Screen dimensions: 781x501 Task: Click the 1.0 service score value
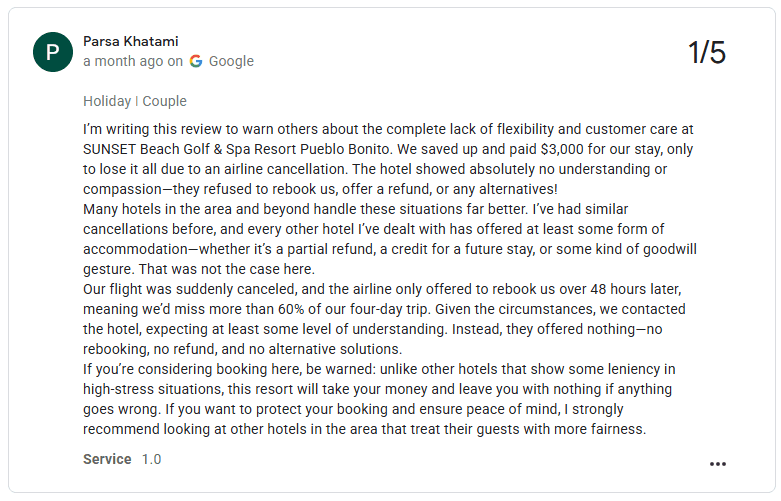(x=151, y=459)
